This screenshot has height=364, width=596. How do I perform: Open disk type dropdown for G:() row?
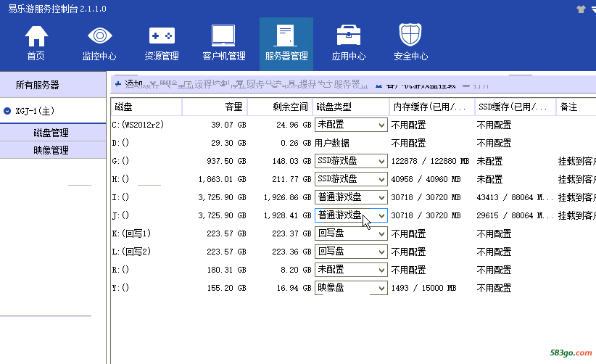click(x=351, y=161)
